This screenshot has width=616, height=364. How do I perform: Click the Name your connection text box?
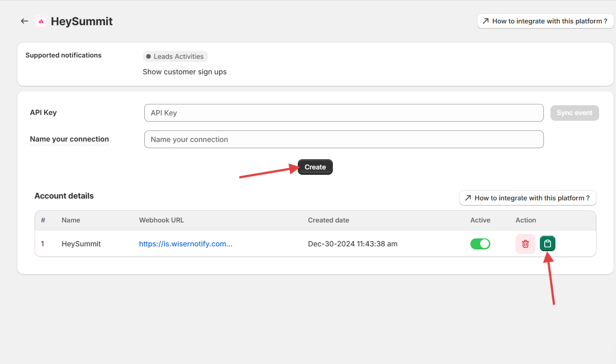click(x=343, y=139)
